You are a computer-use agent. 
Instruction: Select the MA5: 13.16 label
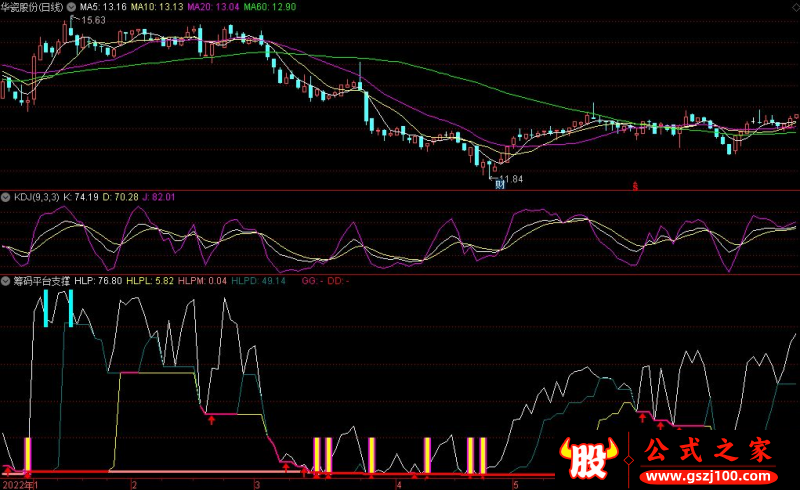(x=103, y=7)
